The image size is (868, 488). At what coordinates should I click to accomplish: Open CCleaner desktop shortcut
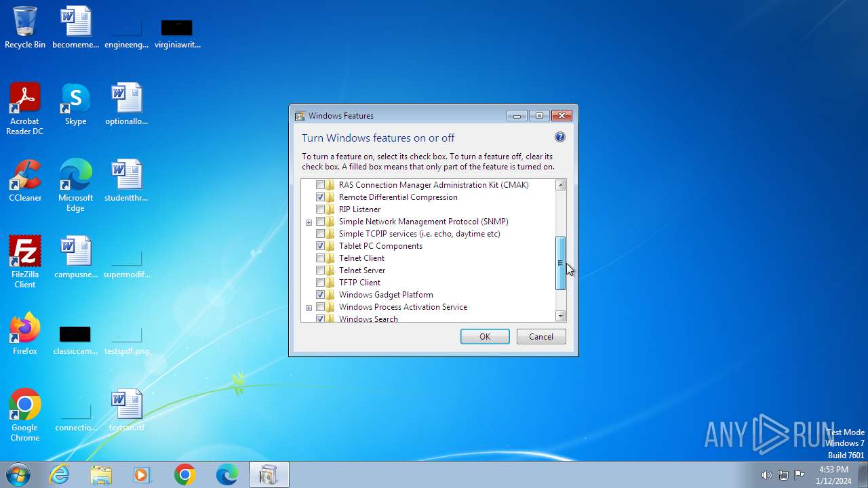pyautogui.click(x=25, y=180)
